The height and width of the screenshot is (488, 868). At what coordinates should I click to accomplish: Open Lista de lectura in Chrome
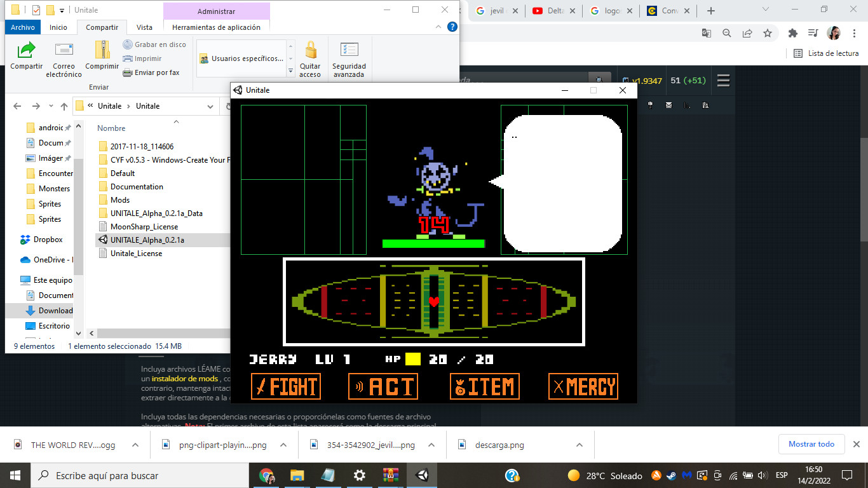827,53
